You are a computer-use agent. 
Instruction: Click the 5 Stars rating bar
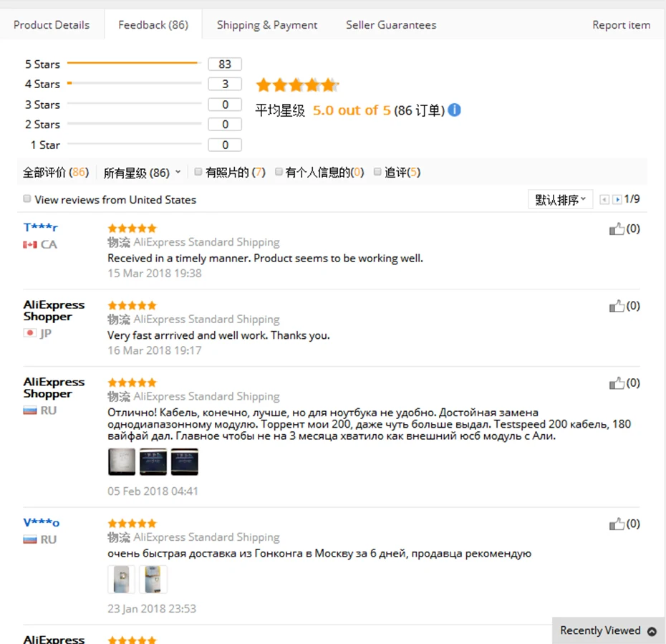click(x=132, y=64)
